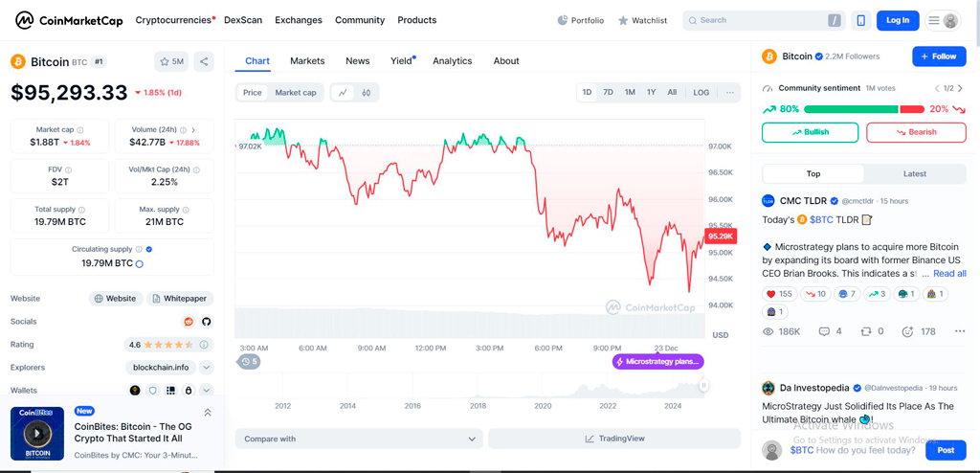Image resolution: width=980 pixels, height=473 pixels.
Task: Collapse the CoinBites banner chevron
Action: [x=208, y=413]
